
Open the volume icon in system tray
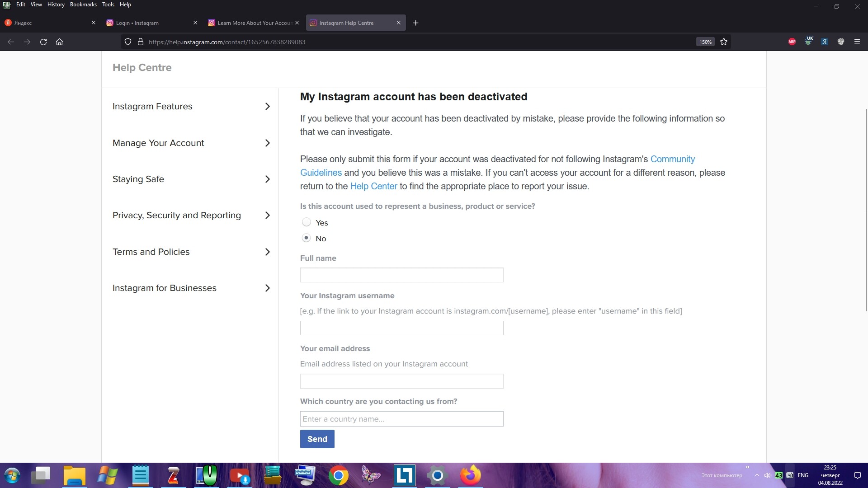[x=767, y=475]
